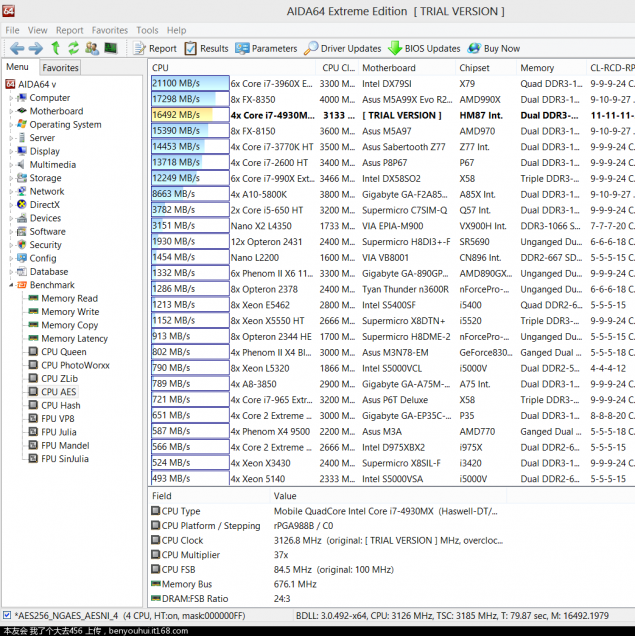Select the Database icon in tree
The image size is (635, 636).
coord(22,271)
